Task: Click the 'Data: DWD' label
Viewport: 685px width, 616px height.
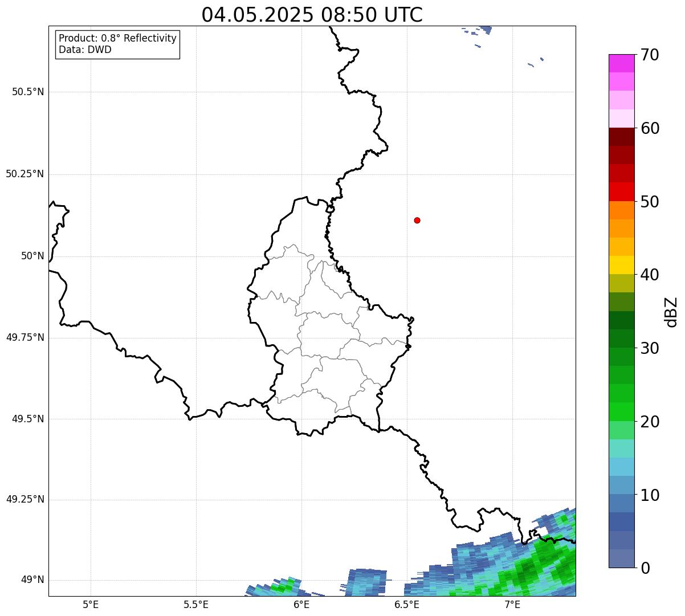Action: (85, 50)
